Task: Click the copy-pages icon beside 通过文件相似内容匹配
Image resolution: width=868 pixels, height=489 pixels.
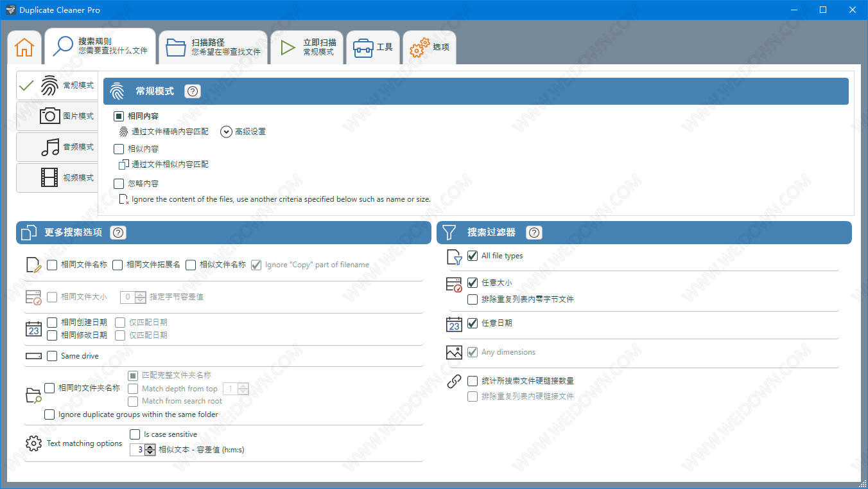Action: (x=124, y=164)
